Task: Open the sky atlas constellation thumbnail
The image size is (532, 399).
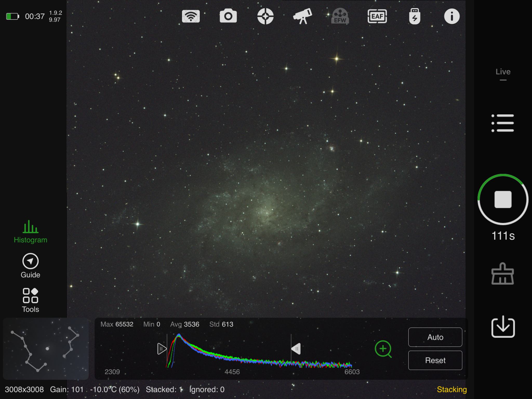Action: pos(46,349)
